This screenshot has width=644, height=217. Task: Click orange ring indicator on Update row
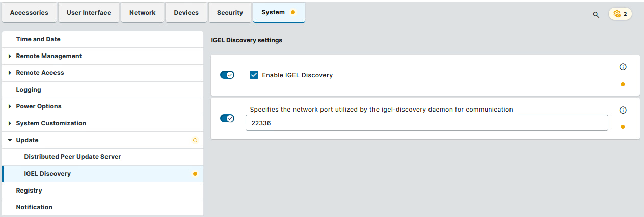point(195,140)
